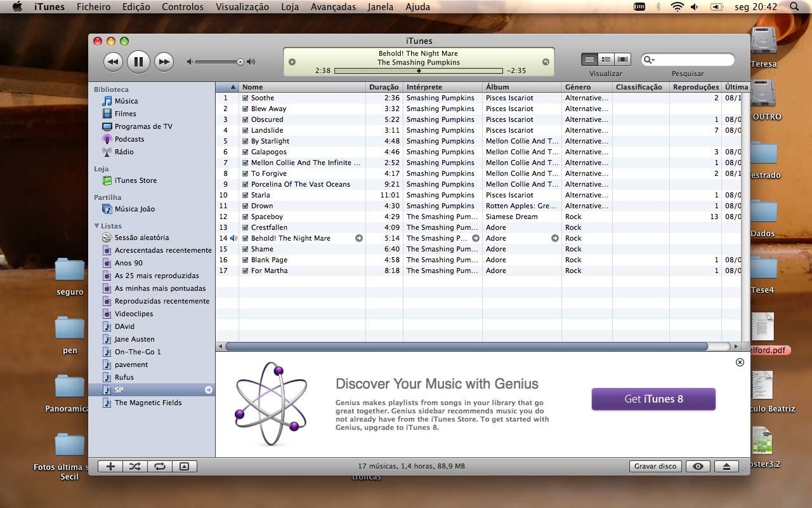This screenshot has height=508, width=812.
Task: Open the Visualização menu
Action: [x=242, y=7]
